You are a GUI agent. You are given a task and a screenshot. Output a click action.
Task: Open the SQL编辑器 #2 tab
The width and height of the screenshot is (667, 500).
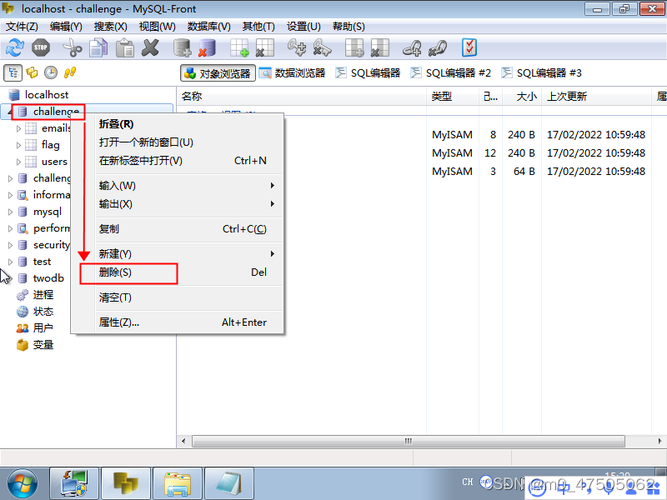point(450,73)
